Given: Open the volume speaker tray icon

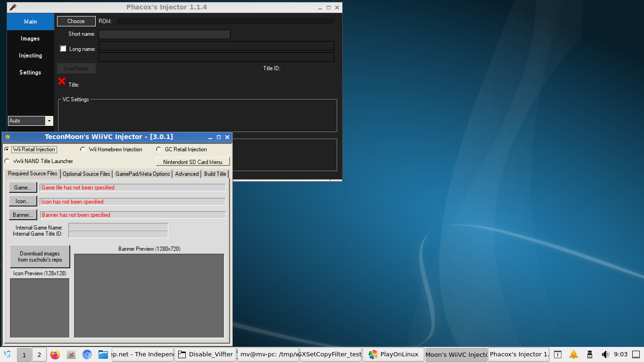Looking at the screenshot, I should [x=605, y=354].
